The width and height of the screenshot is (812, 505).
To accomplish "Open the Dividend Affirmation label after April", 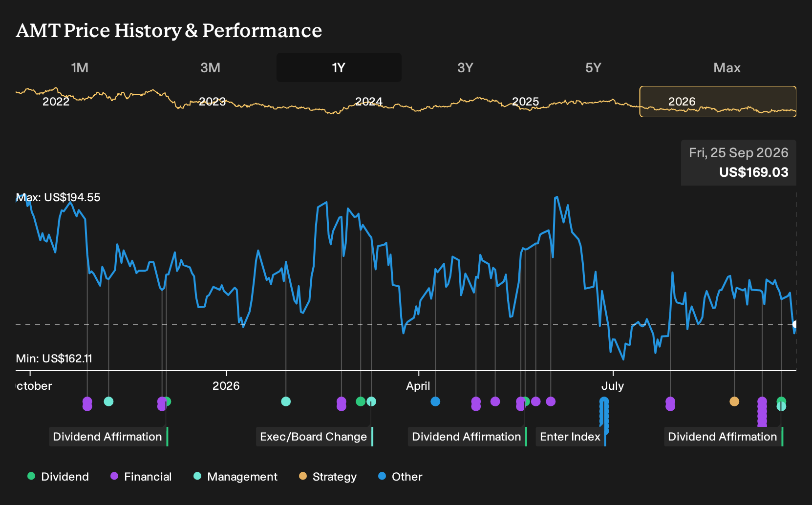I will 468,437.
